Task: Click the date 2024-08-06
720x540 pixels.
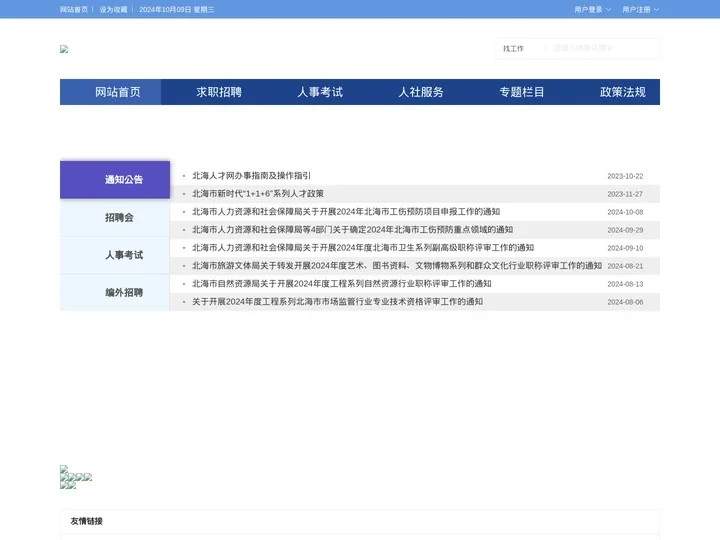Action: [625, 302]
